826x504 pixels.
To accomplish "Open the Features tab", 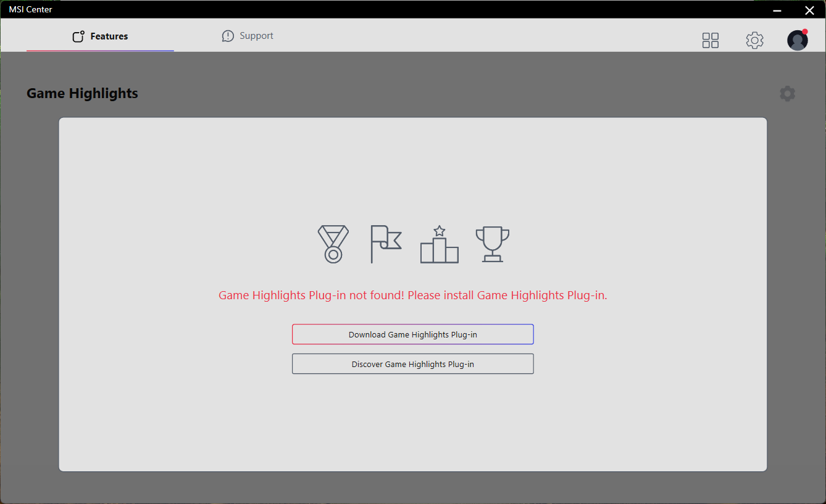I will point(100,36).
